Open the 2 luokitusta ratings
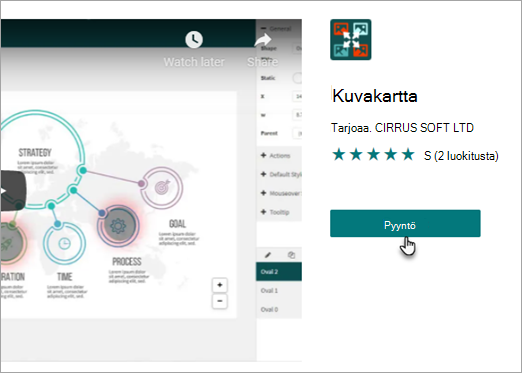Viewport: 522px width, 373px height. pyautogui.click(x=461, y=156)
